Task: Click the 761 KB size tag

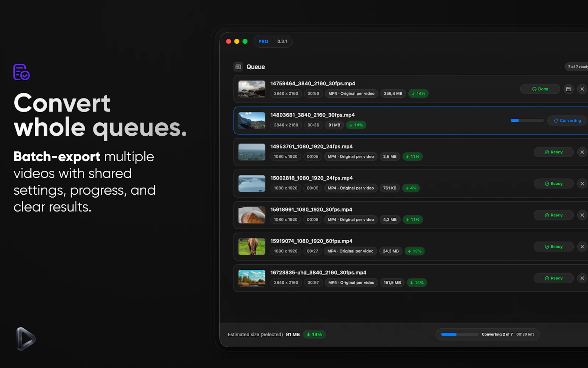Action: (390, 188)
